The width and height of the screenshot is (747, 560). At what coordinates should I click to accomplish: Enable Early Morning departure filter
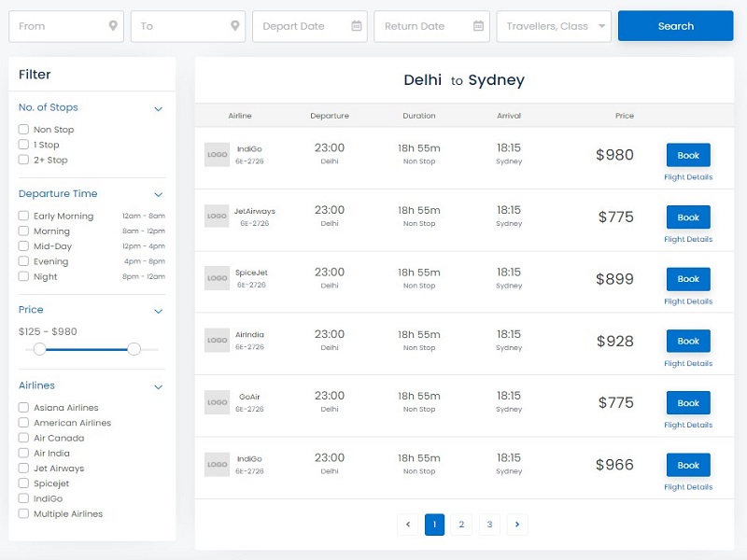(x=23, y=216)
